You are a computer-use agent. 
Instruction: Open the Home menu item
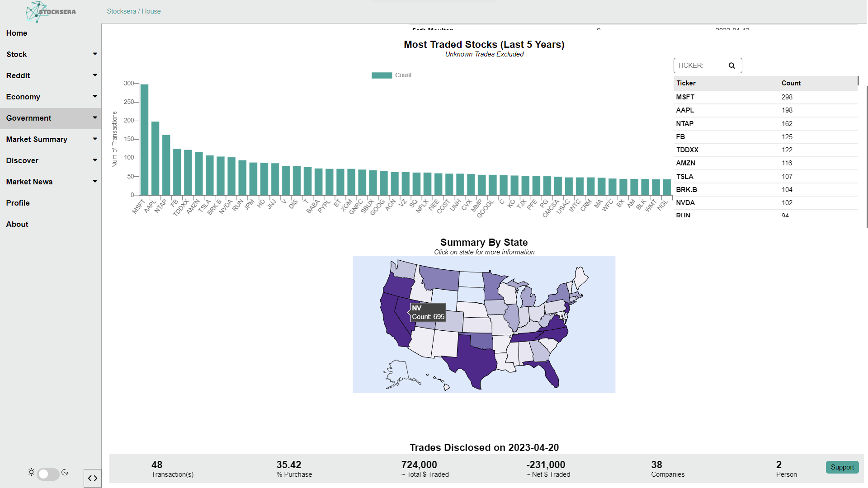[x=17, y=33]
